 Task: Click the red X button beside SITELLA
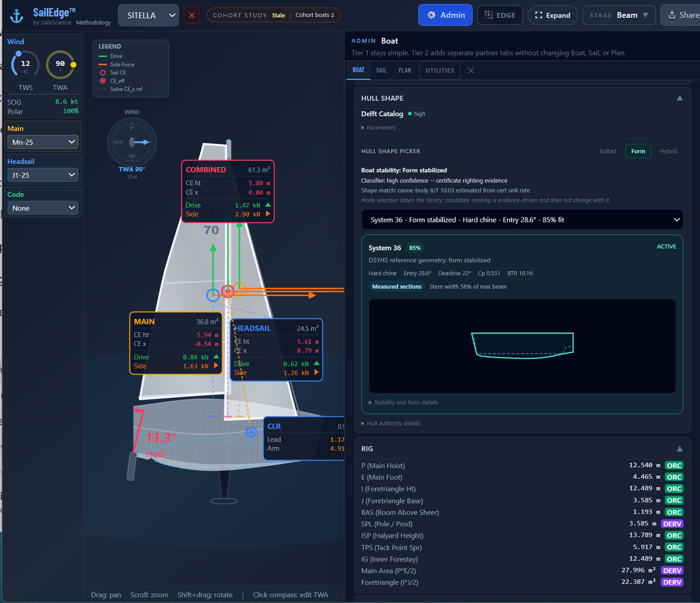point(192,15)
